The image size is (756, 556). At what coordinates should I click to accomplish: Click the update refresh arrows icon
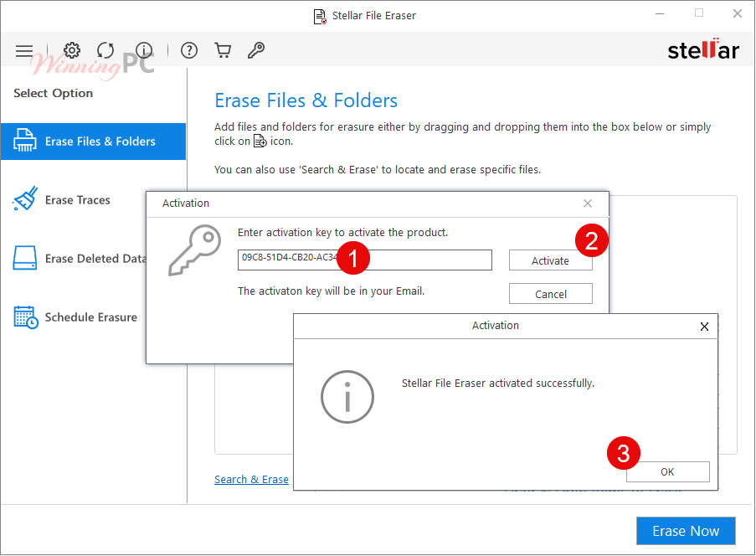(105, 50)
